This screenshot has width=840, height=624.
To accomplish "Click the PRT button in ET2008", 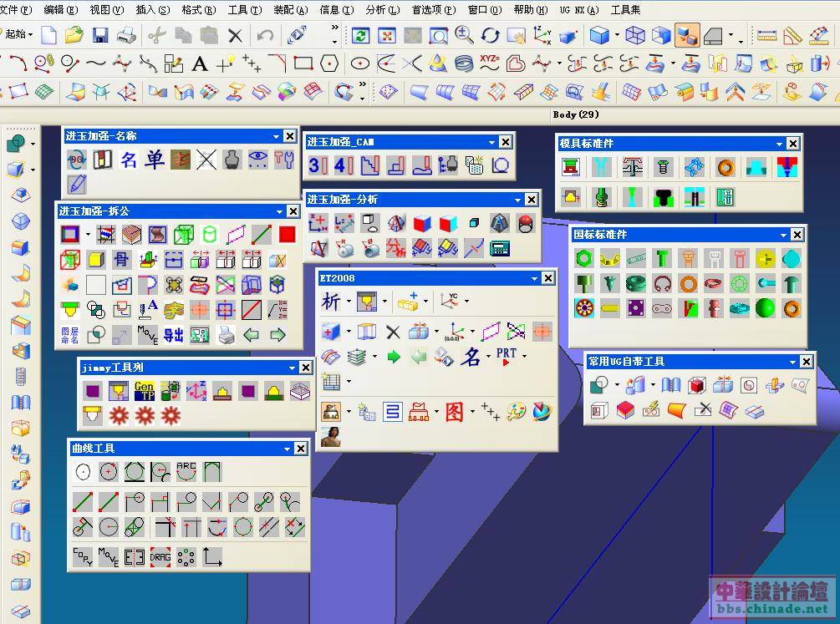I will coord(507,356).
